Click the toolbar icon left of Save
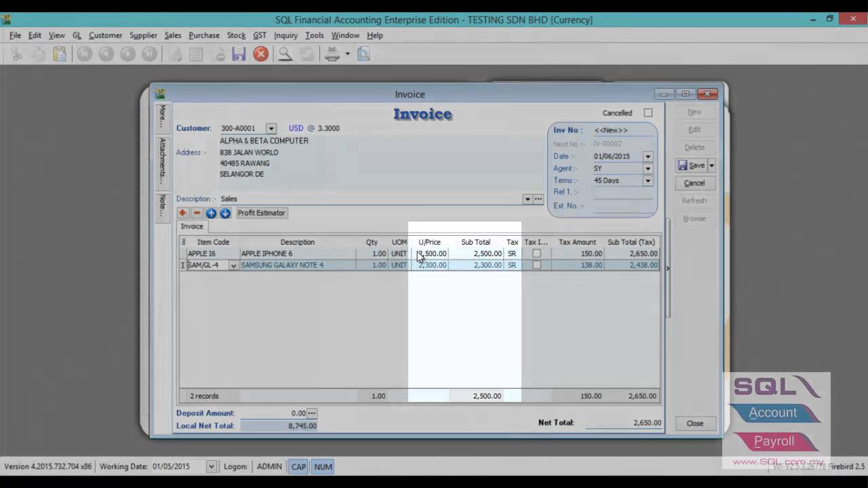868x488 pixels. (x=220, y=54)
